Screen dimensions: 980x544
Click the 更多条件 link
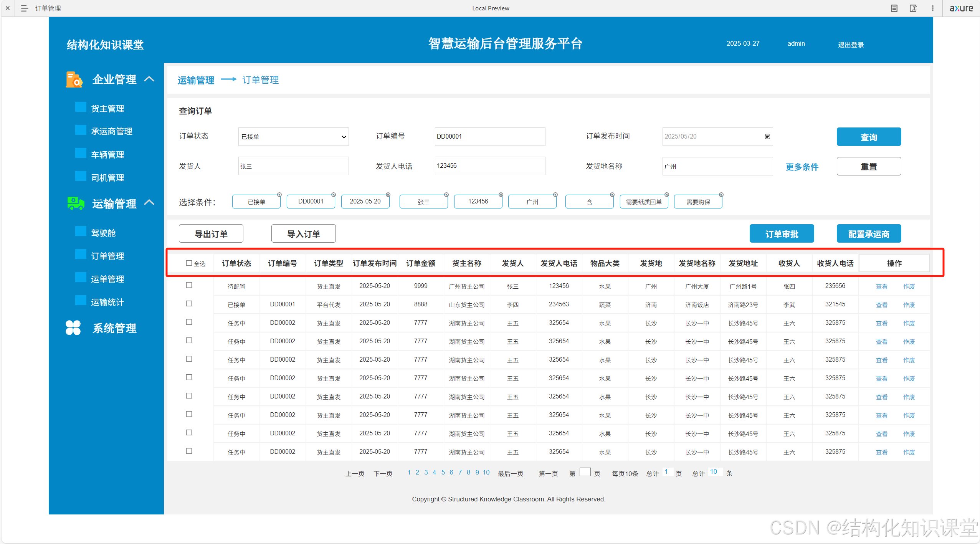click(x=802, y=167)
